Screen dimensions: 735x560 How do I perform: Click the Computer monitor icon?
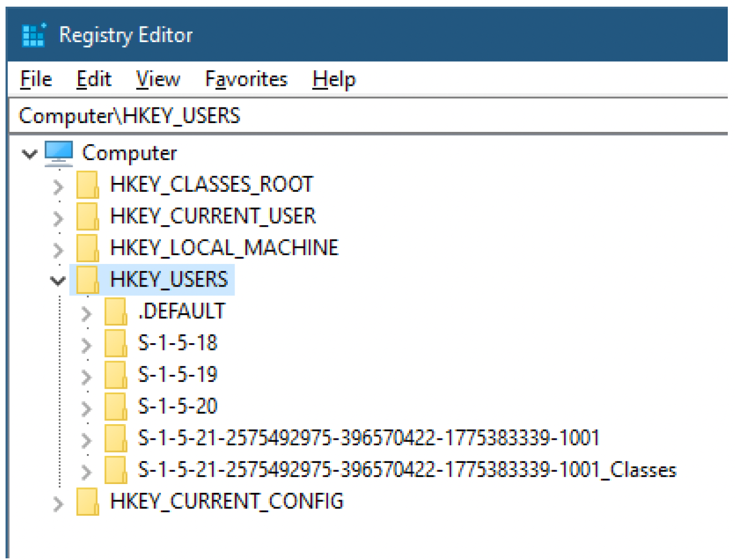coord(59,153)
